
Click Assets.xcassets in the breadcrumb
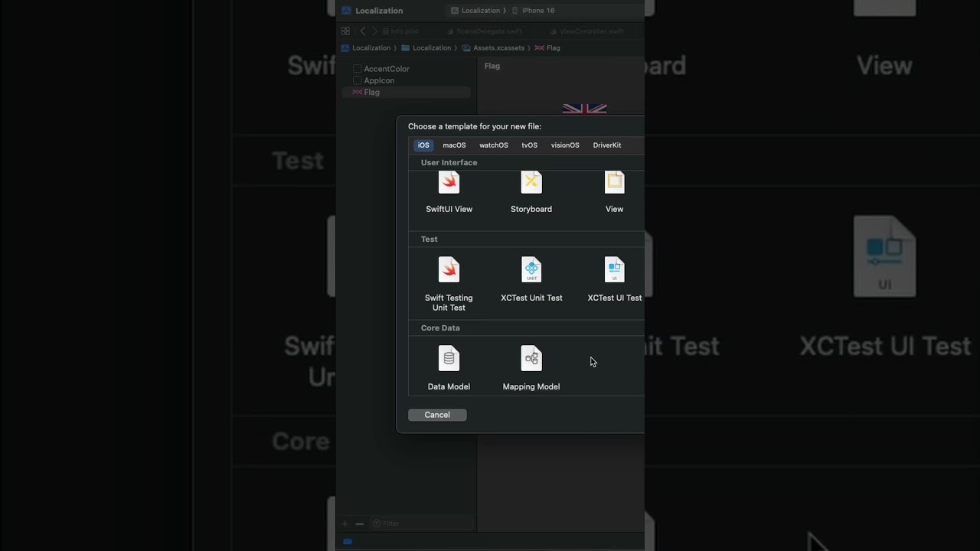tap(494, 47)
